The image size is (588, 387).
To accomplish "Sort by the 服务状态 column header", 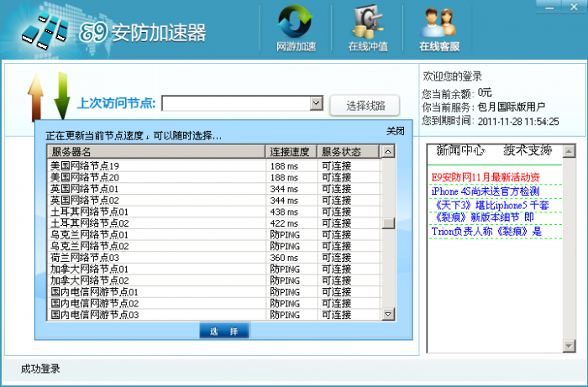I will pyautogui.click(x=348, y=152).
